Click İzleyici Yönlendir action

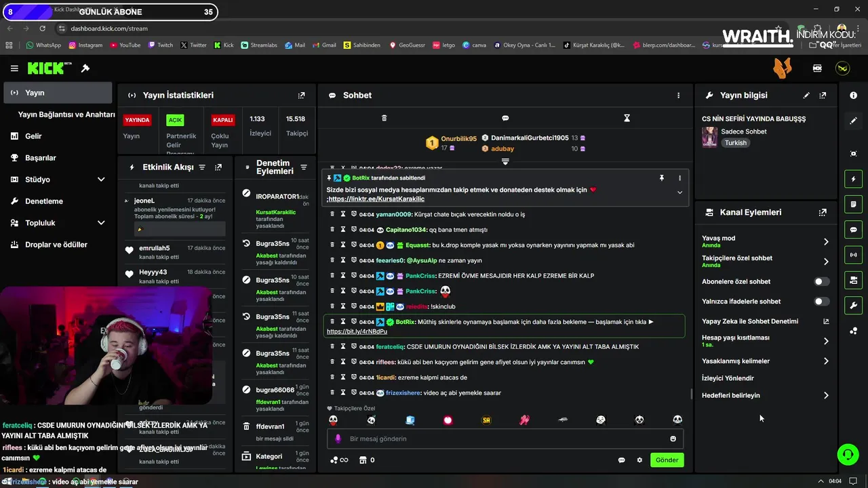[x=728, y=378]
